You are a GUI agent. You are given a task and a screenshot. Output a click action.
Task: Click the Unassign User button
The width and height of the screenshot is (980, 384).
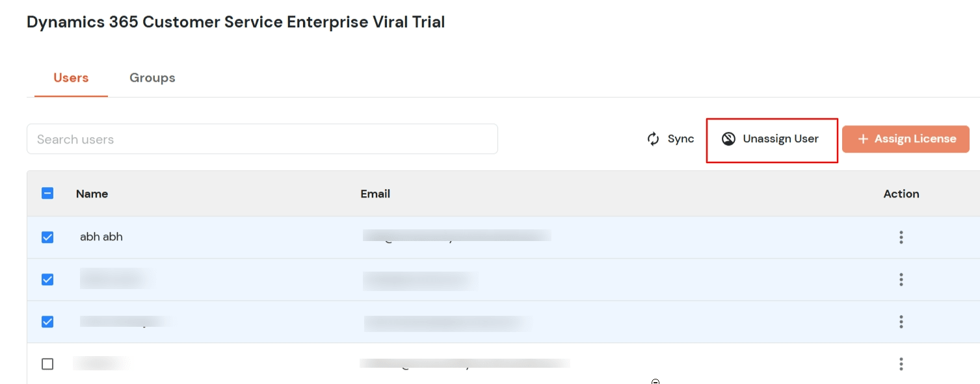771,138
